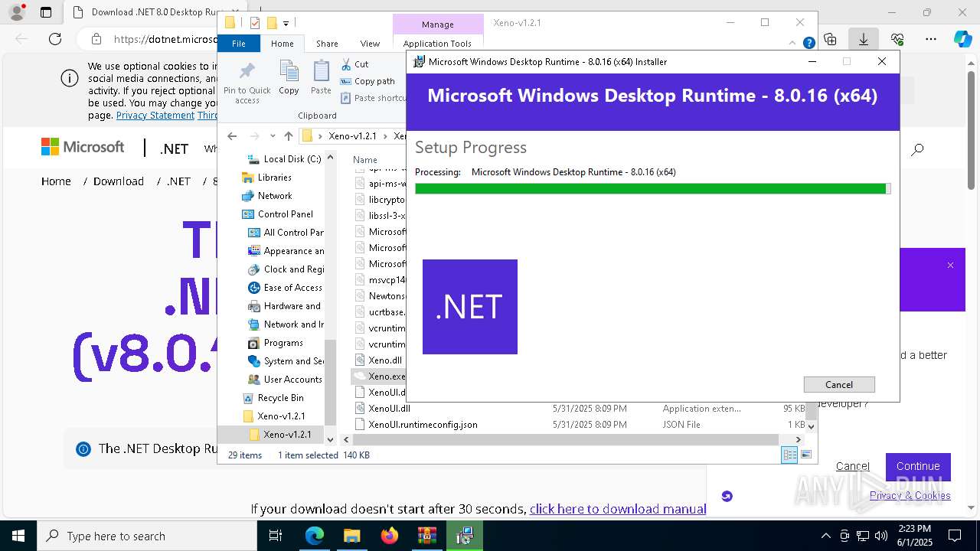This screenshot has width=980, height=551.
Task: Click the navigation pane scroll-down arrow
Action: [x=331, y=439]
